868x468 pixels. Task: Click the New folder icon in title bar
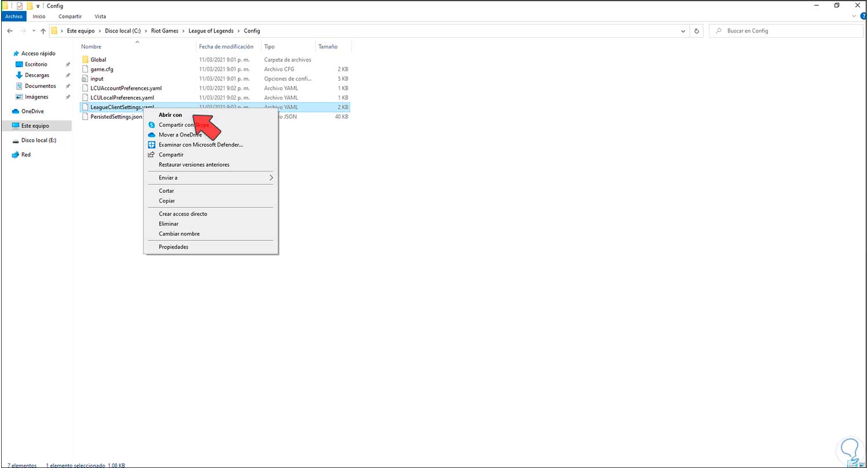tap(30, 5)
